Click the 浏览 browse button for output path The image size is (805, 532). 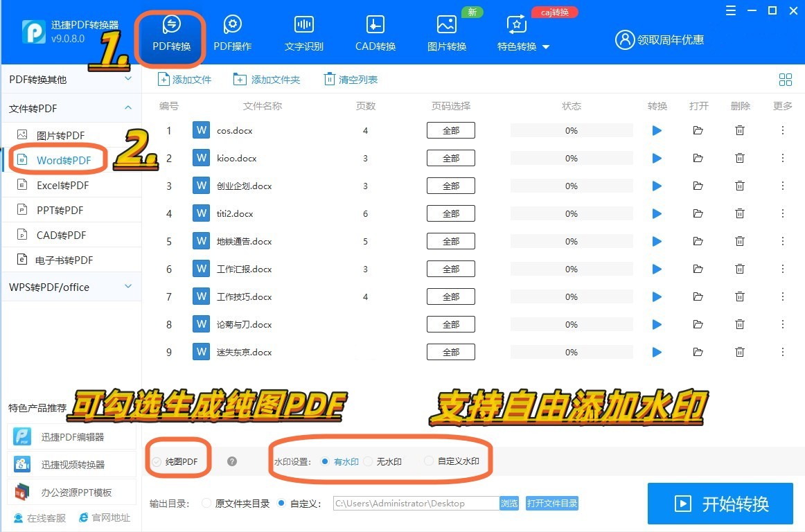509,504
